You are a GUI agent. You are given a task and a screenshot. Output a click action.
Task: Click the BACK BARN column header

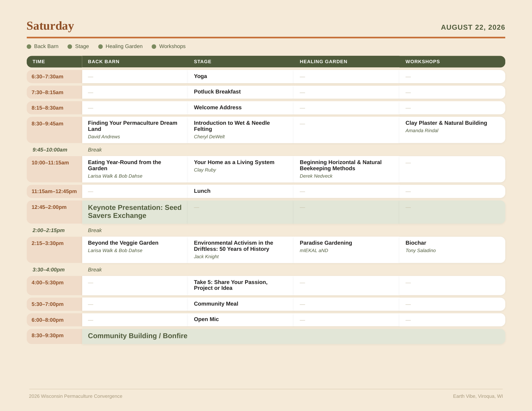(x=135, y=62)
